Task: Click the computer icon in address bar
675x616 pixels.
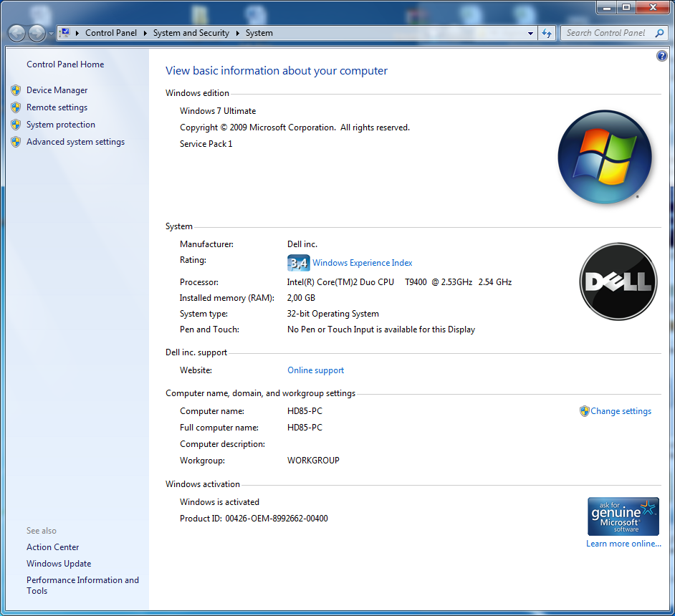Action: click(x=65, y=33)
